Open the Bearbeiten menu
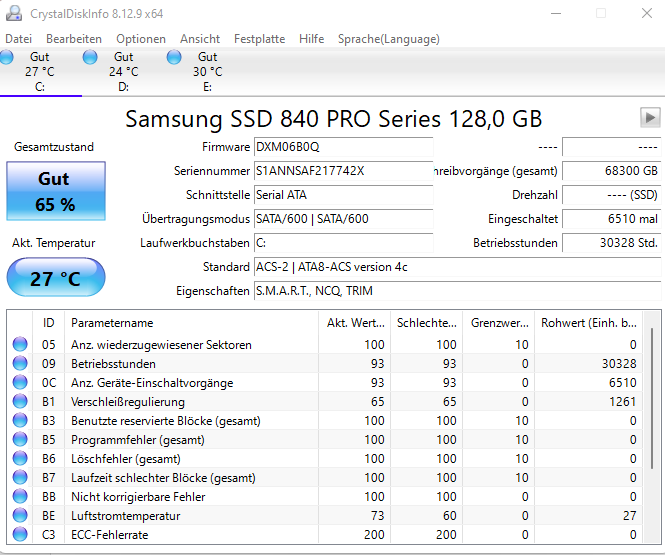Screen dimensions: 665x555 click(x=74, y=39)
